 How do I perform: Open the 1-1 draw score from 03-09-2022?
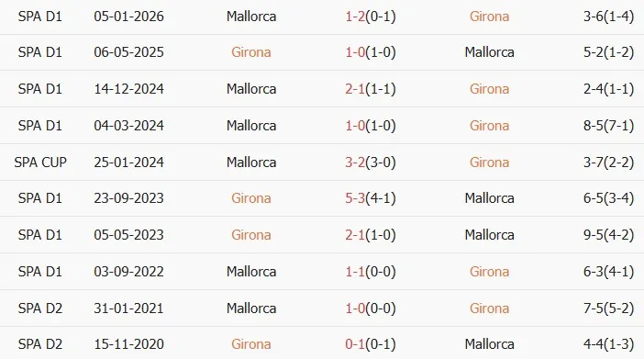point(355,272)
